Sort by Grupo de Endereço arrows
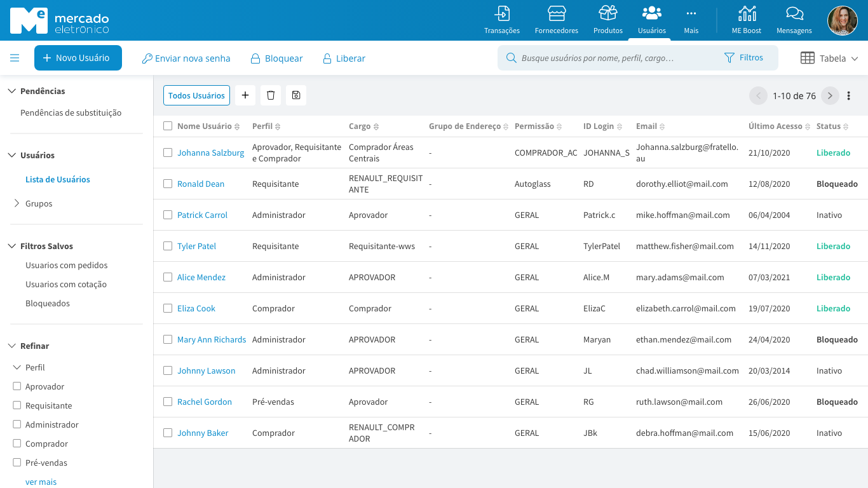The width and height of the screenshot is (868, 488). pos(506,126)
